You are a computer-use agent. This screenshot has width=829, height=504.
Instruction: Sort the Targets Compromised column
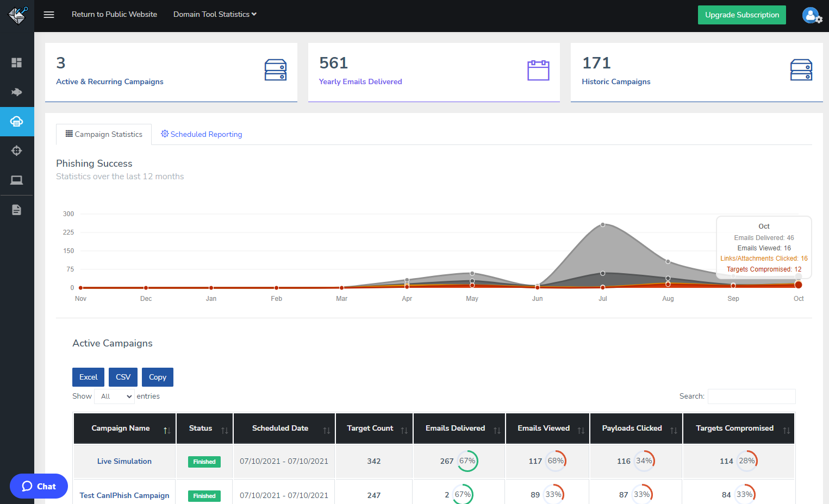pos(787,429)
